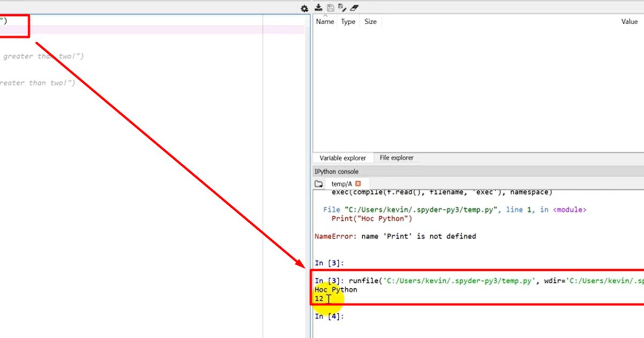Sort by the Size column header
This screenshot has height=338, width=644.
[x=370, y=21]
